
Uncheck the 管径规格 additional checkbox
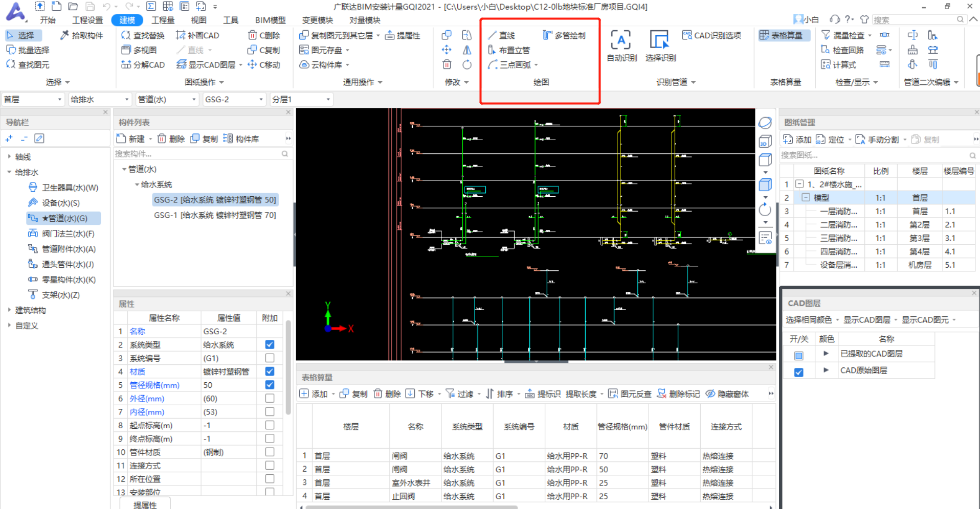(x=270, y=384)
